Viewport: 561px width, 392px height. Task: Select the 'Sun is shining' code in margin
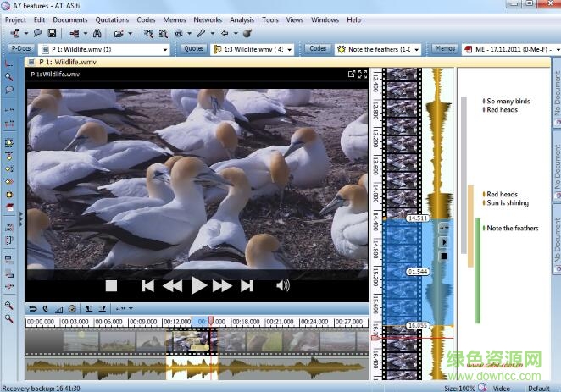pyautogui.click(x=507, y=203)
